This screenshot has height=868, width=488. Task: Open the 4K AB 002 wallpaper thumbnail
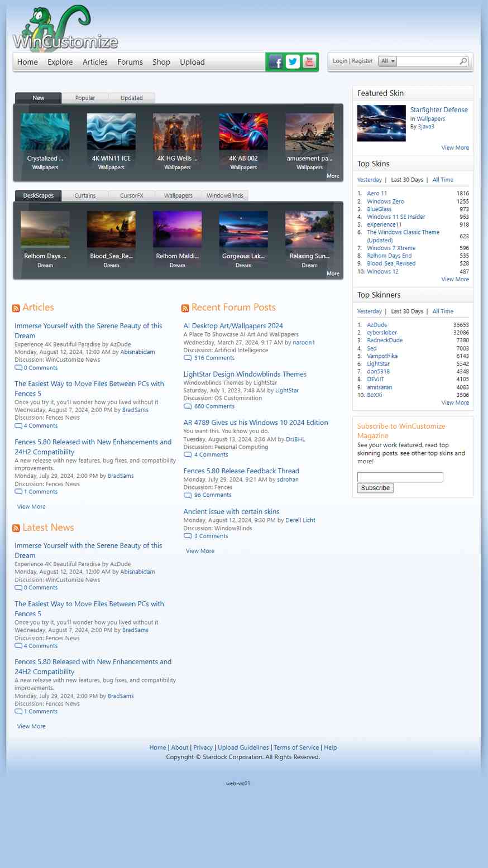coord(243,132)
